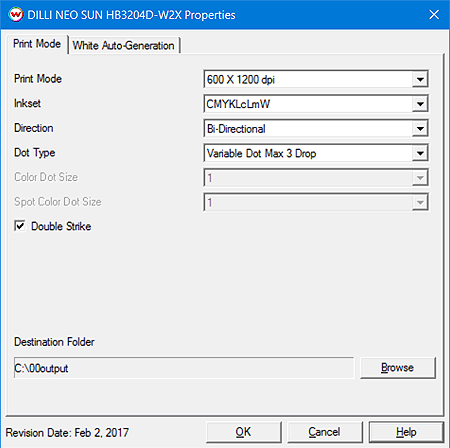Toggle the Double Strike checkbox

(20, 226)
